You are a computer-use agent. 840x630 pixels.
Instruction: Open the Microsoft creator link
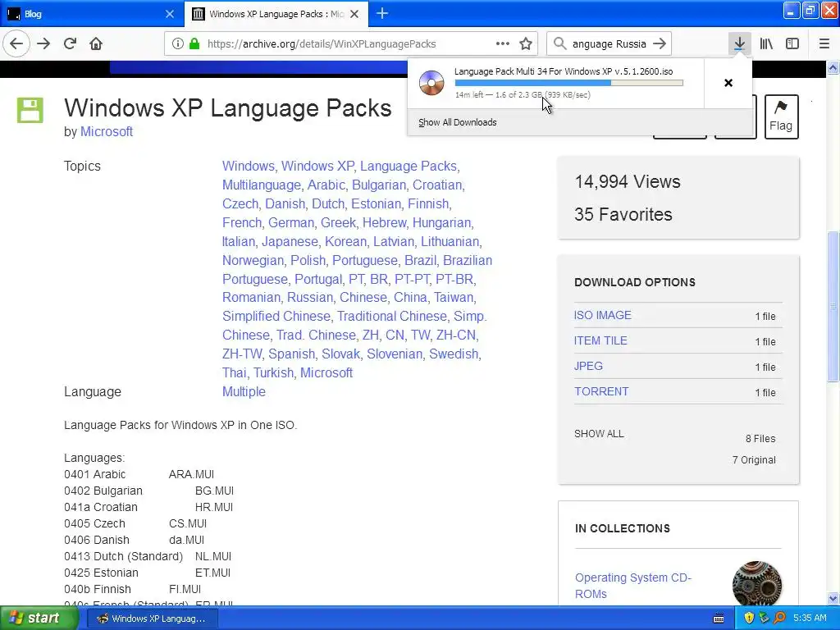click(x=106, y=131)
